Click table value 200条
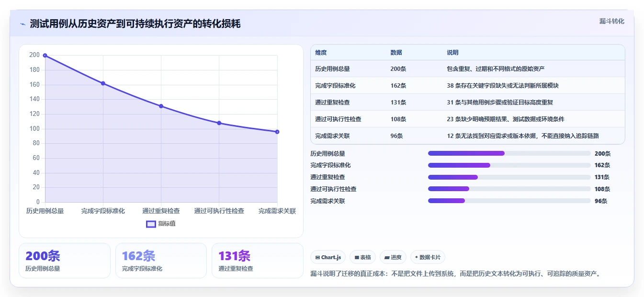This screenshot has height=297, width=644. click(398, 69)
